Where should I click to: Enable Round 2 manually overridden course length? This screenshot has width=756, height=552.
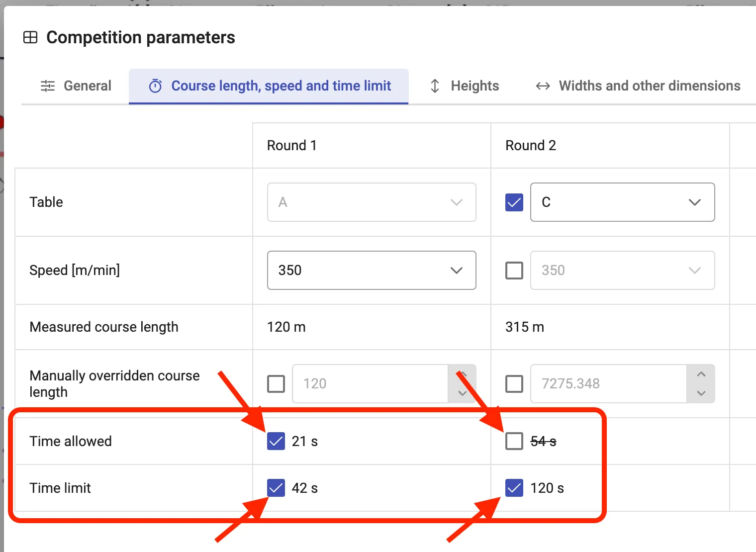tap(514, 384)
